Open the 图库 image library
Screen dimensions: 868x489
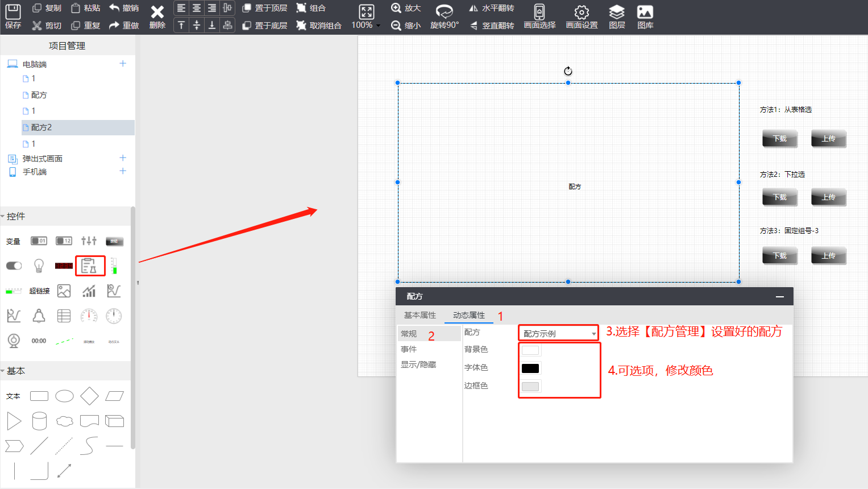(x=645, y=16)
